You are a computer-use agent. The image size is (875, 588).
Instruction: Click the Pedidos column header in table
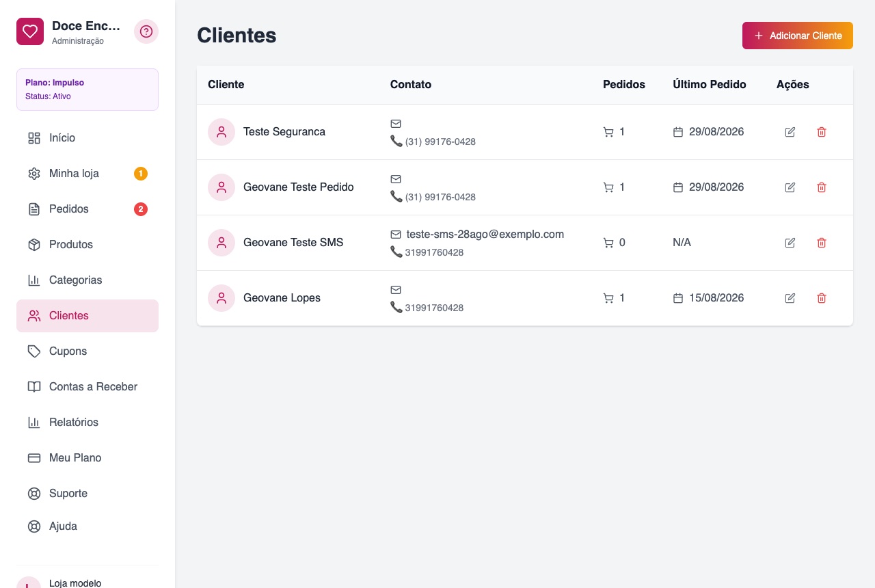click(624, 85)
